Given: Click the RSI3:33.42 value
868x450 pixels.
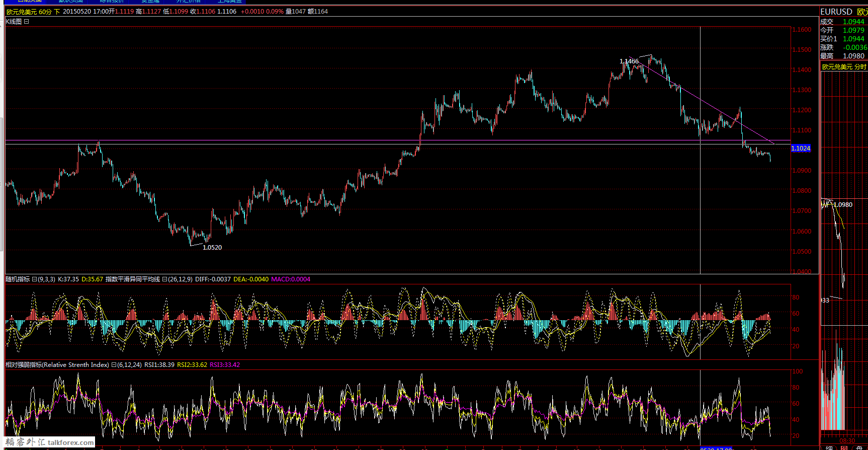Looking at the screenshot, I should coord(225,365).
